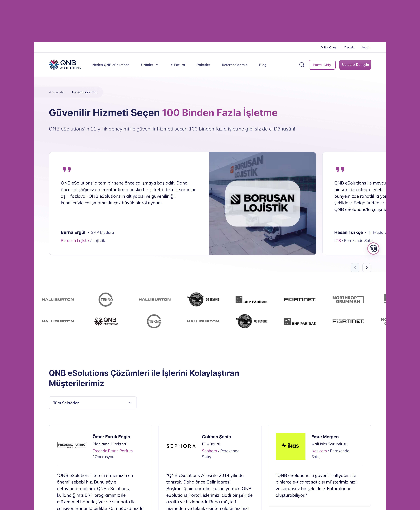Go to Anasayfa breadcrumb link
Image resolution: width=420 pixels, height=510 pixels.
pos(56,92)
